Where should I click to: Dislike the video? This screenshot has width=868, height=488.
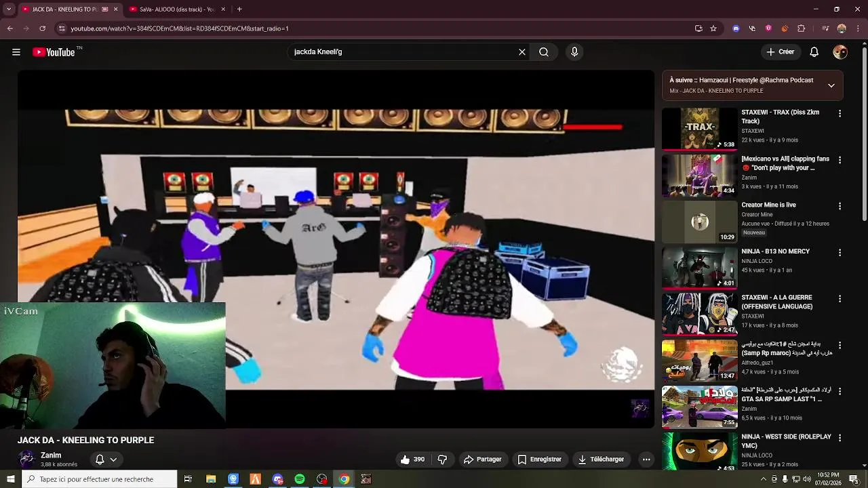442,459
